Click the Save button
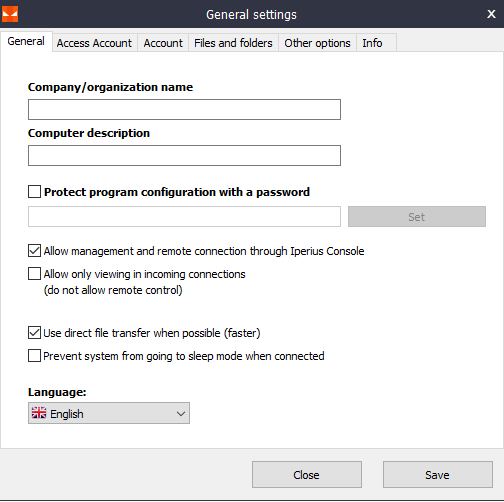 tap(438, 475)
